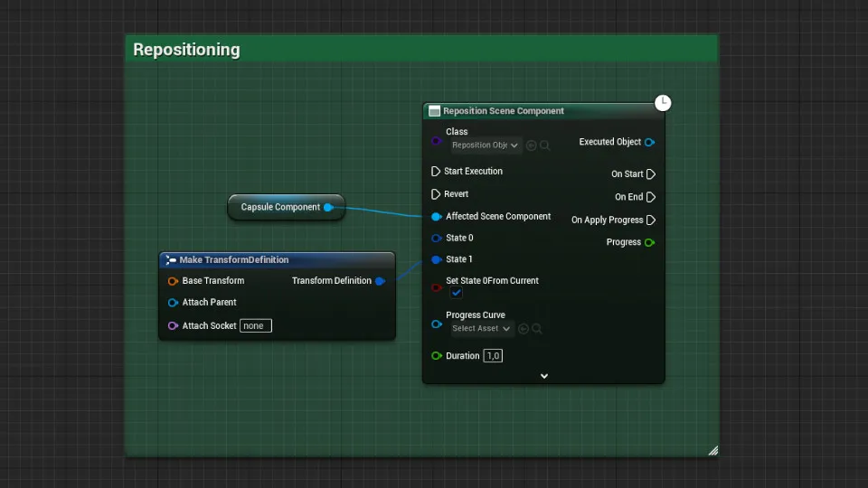Click the State 0 input pin
The height and width of the screenshot is (488, 868).
[436, 238]
